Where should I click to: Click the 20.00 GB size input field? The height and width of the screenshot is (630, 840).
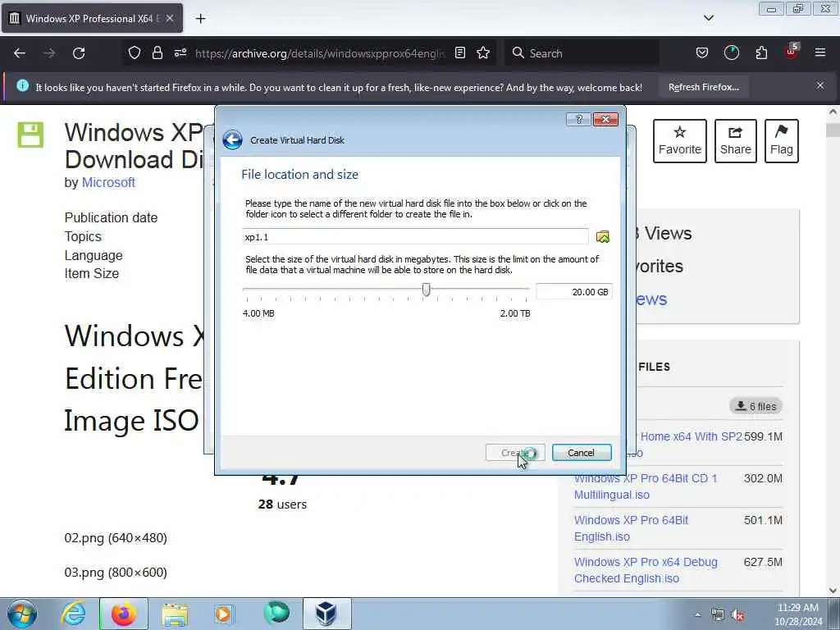tap(573, 292)
